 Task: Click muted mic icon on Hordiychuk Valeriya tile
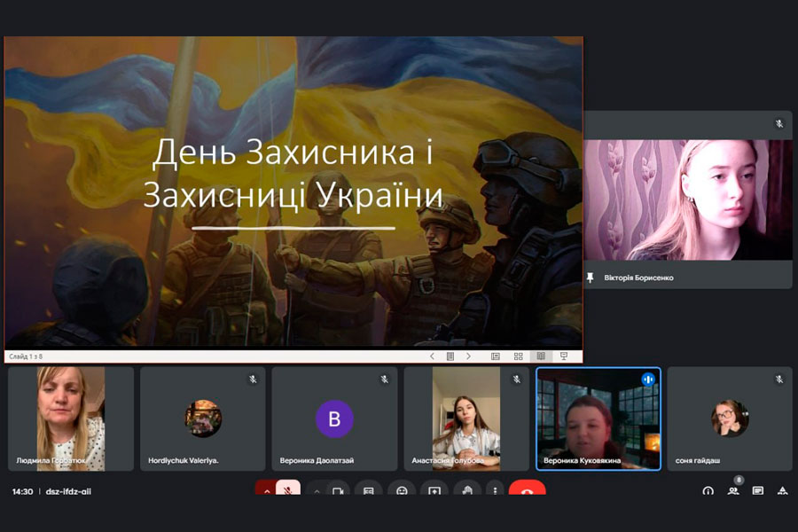253,379
